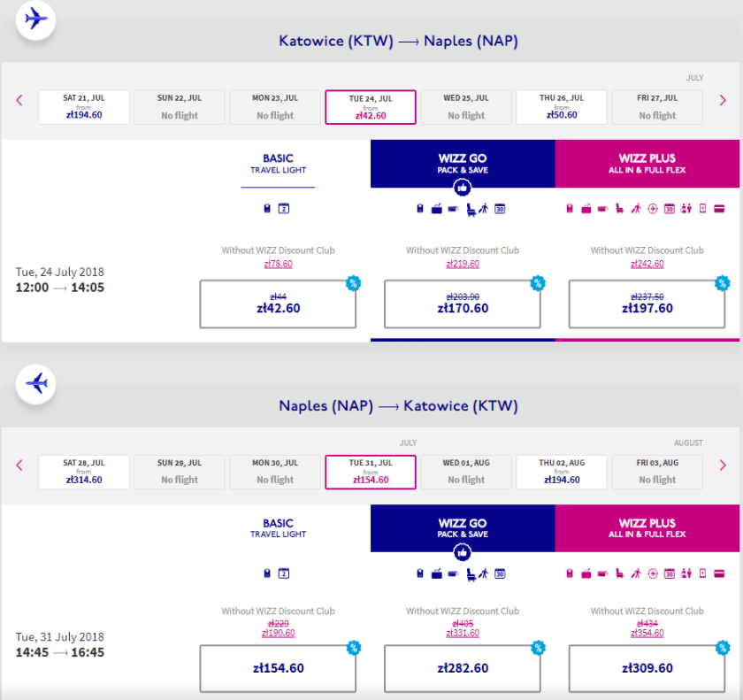Show later dates for Katowice to Naples
Image resolution: width=743 pixels, height=700 pixels.
[x=723, y=101]
